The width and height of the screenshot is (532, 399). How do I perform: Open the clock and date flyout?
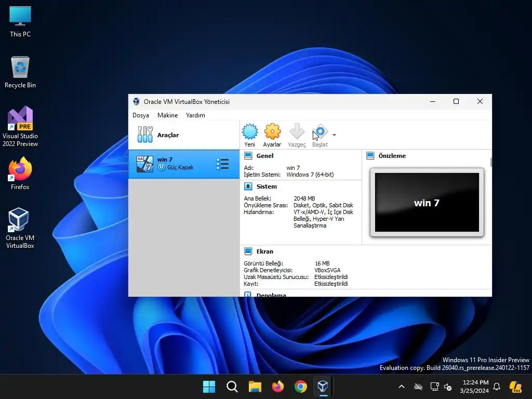[474, 387]
